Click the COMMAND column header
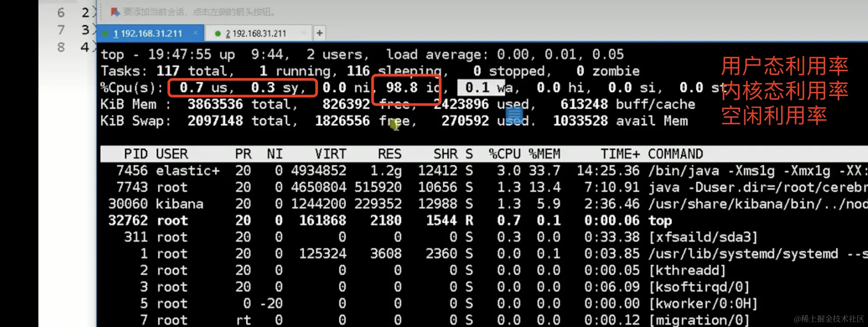This screenshot has width=868, height=327. click(x=676, y=154)
